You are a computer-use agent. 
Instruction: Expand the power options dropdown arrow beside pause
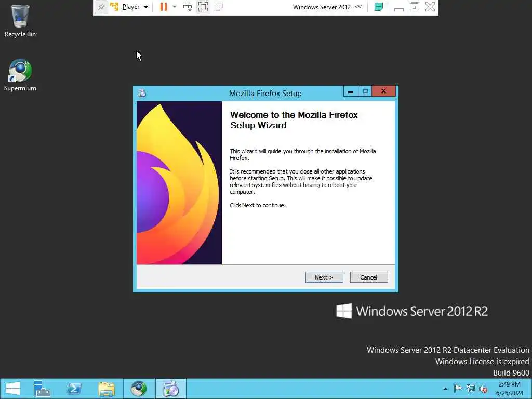[x=175, y=7]
